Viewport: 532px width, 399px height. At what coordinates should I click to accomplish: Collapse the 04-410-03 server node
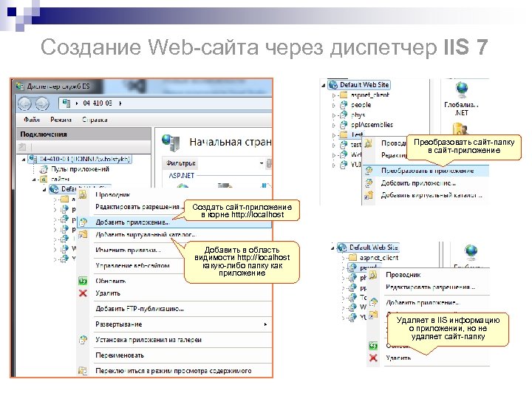[24, 159]
